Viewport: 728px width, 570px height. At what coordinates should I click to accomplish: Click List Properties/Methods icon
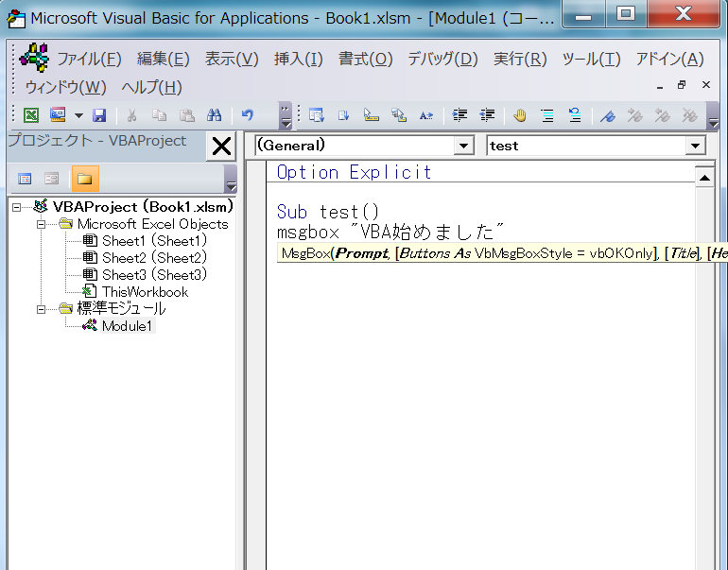tap(316, 115)
